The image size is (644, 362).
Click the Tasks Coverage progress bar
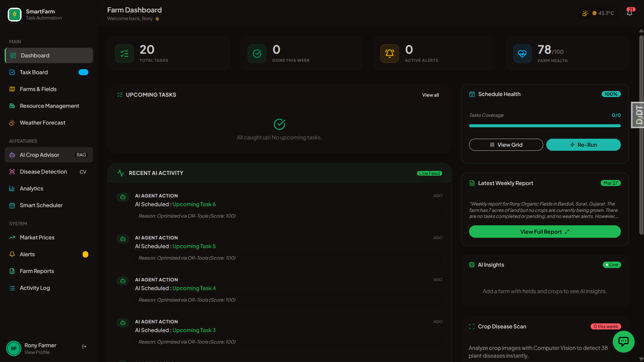coord(544,126)
